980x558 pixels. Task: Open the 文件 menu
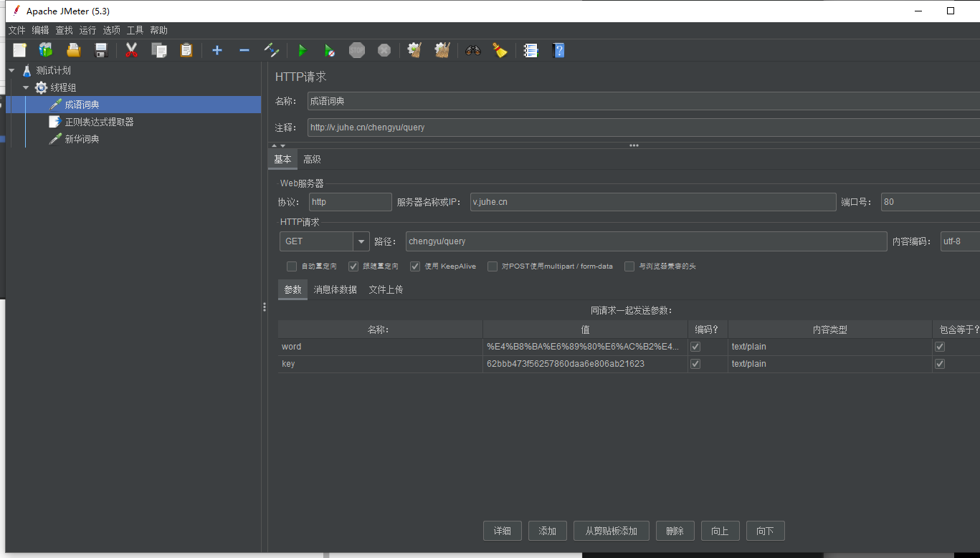click(16, 30)
